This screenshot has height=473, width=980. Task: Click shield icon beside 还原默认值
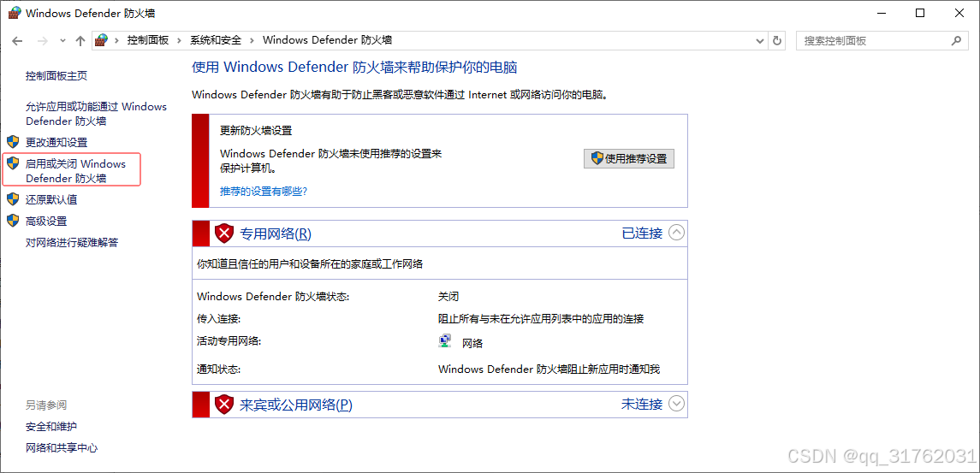point(13,199)
